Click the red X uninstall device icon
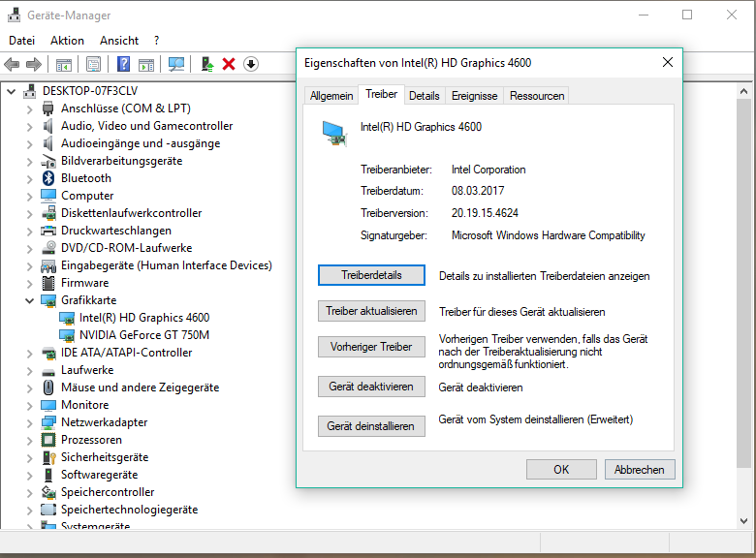Image resolution: width=756 pixels, height=558 pixels. [x=229, y=64]
